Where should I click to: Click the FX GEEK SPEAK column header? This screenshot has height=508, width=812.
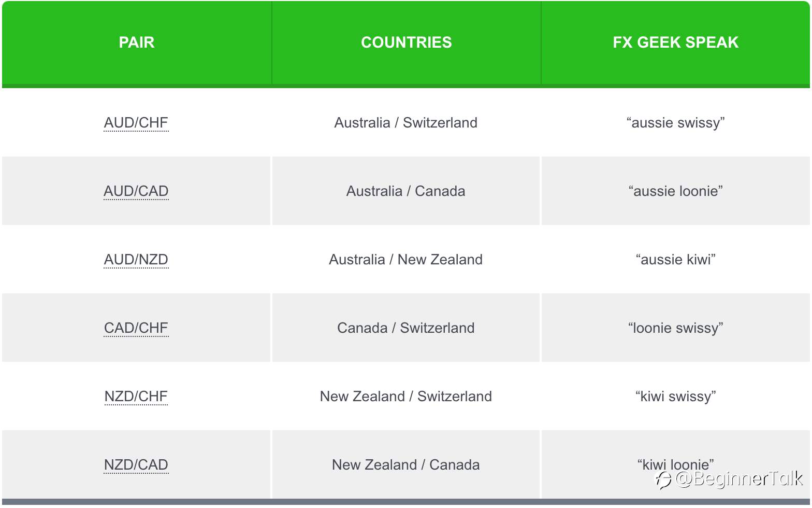676,43
